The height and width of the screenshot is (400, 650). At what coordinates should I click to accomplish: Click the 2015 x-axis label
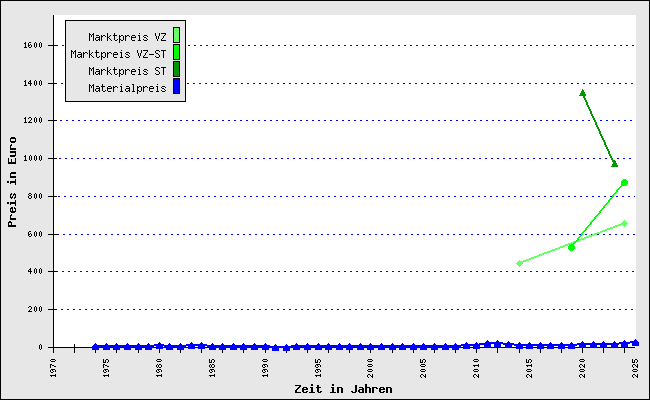529,368
